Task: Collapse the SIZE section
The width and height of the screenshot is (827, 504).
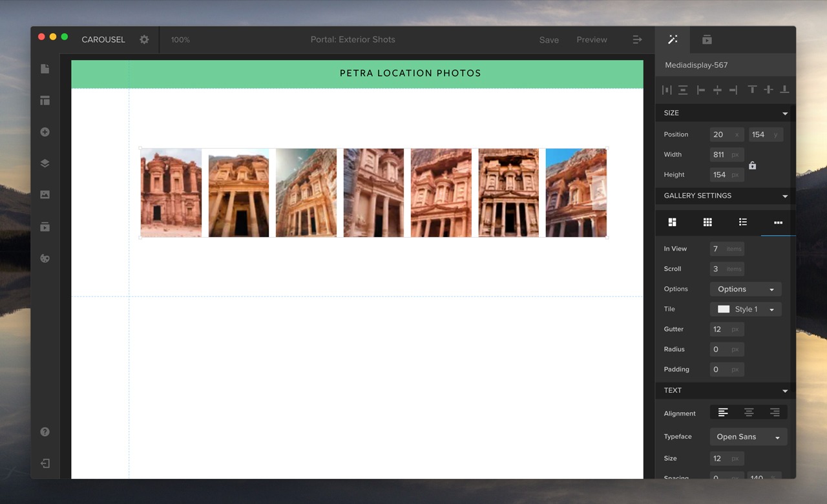Action: (x=785, y=113)
